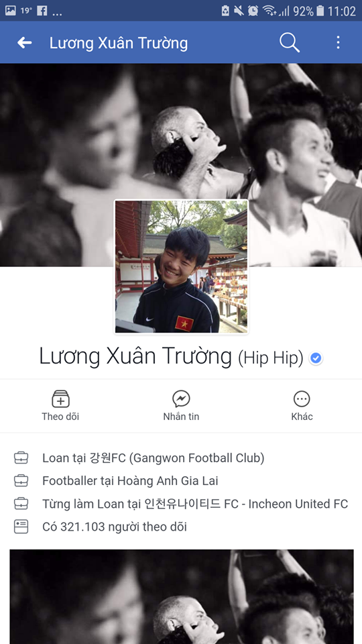
Task: Open the three-dot overflow menu
Action: 338,43
